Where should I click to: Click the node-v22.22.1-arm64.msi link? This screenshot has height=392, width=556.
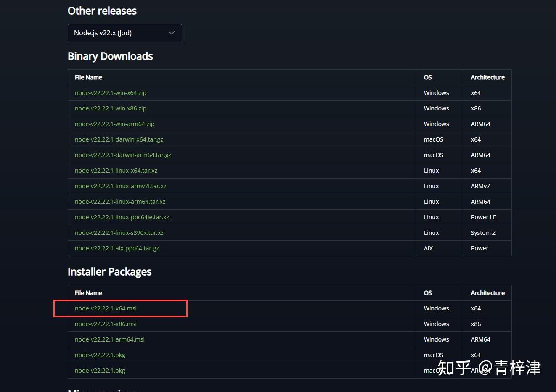[x=110, y=339]
